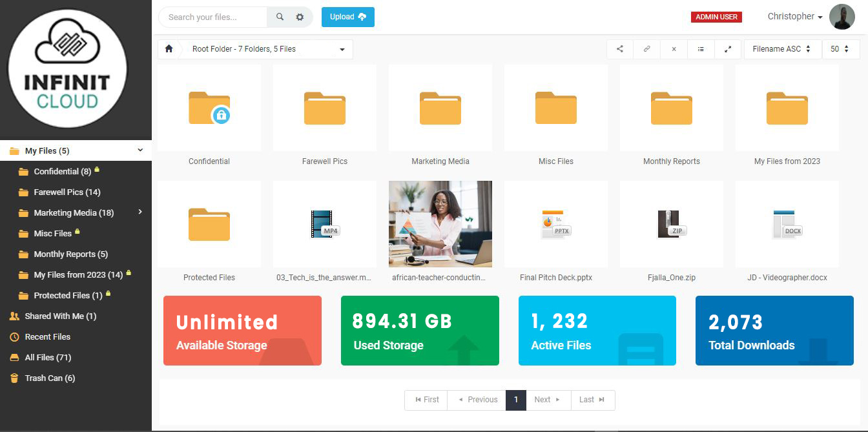Click the copy link icon
The image size is (868, 432).
point(646,49)
